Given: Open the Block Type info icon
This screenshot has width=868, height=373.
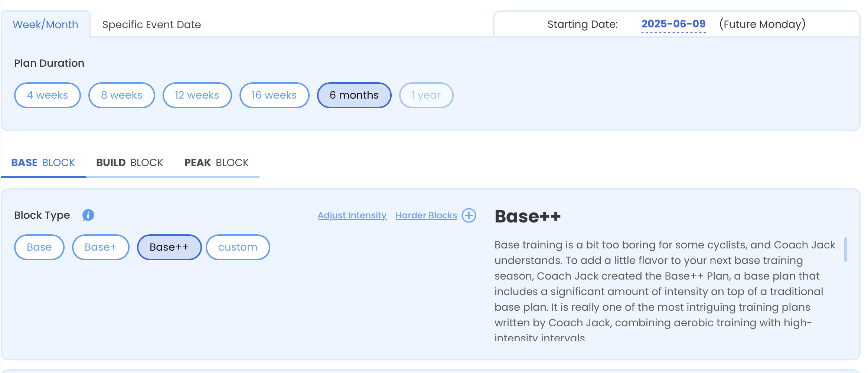Looking at the screenshot, I should pos(88,215).
